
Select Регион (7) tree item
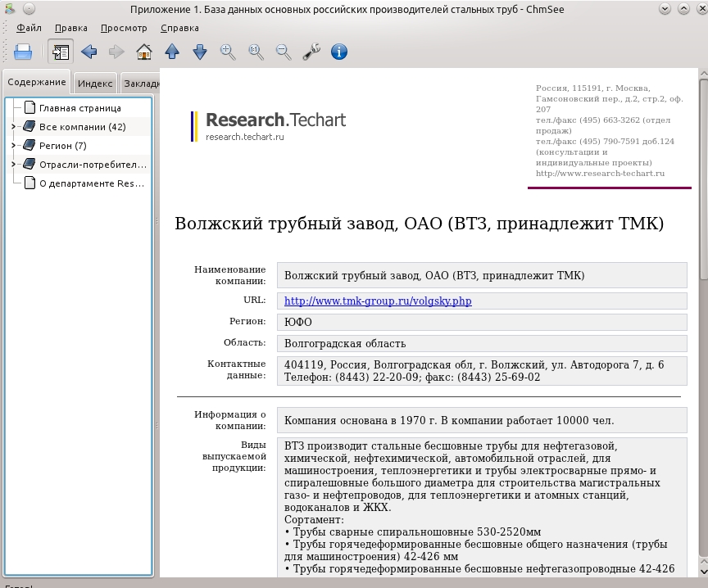pyautogui.click(x=63, y=146)
